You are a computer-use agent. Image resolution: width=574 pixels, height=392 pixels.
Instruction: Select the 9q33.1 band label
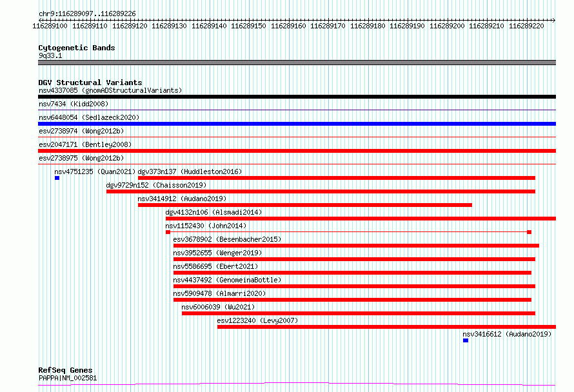coord(50,55)
